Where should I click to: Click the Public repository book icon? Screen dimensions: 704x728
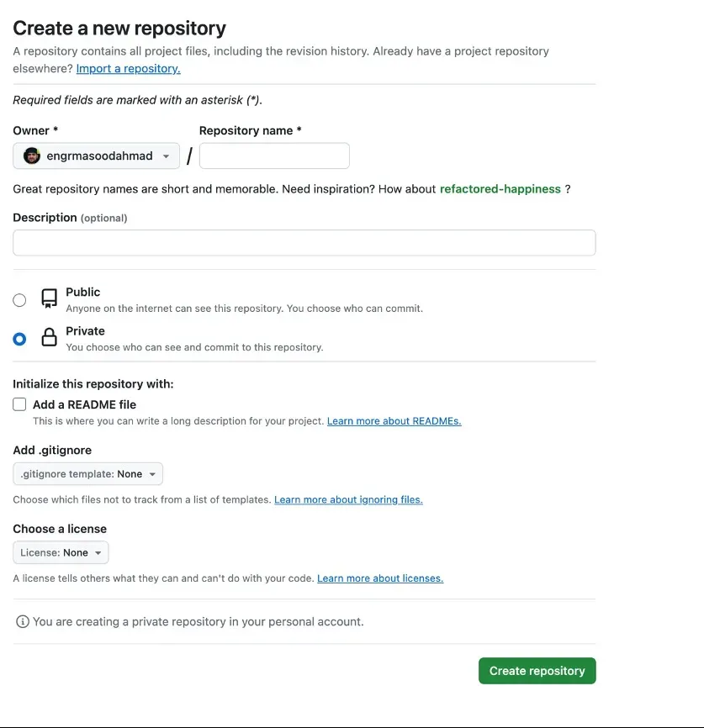coord(50,298)
